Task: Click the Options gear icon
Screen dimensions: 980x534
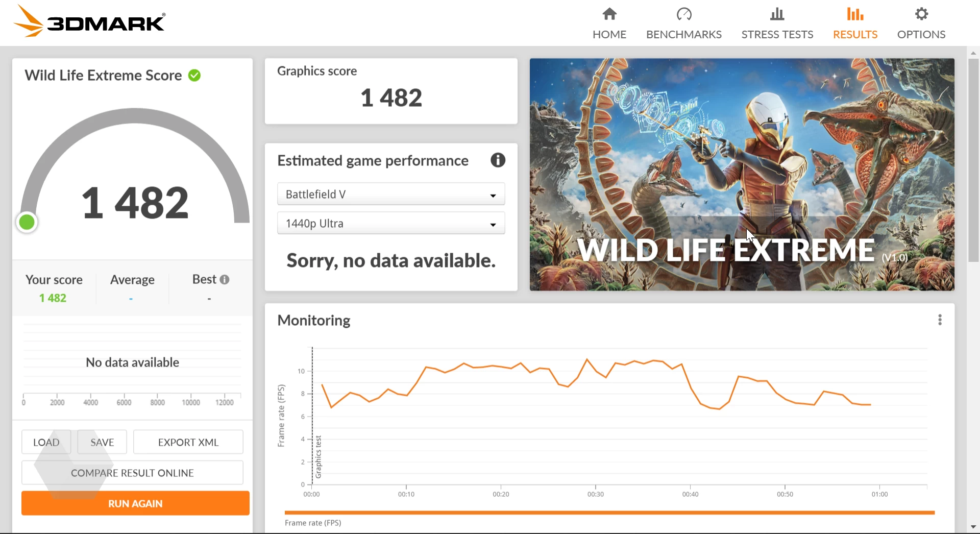Action: coord(921,14)
